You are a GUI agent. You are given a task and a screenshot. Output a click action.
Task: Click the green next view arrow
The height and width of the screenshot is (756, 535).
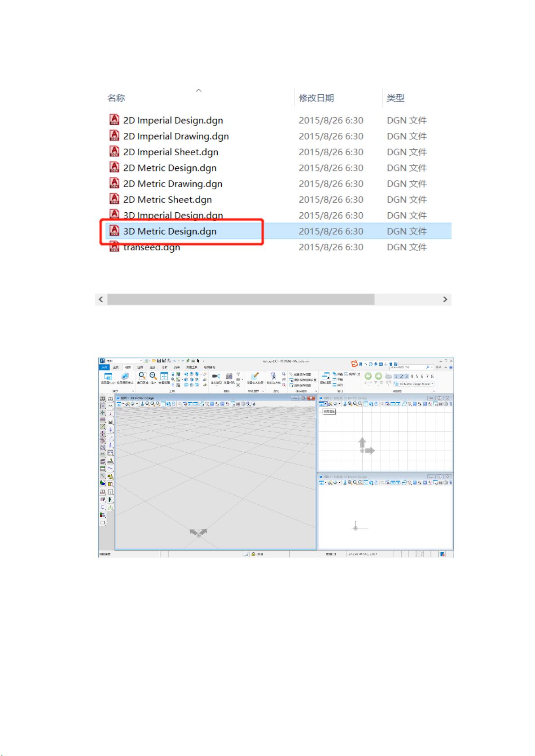[x=378, y=376]
